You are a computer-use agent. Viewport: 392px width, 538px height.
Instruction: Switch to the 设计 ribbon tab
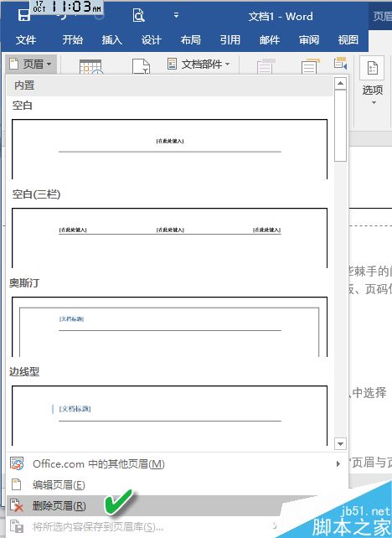coord(152,39)
